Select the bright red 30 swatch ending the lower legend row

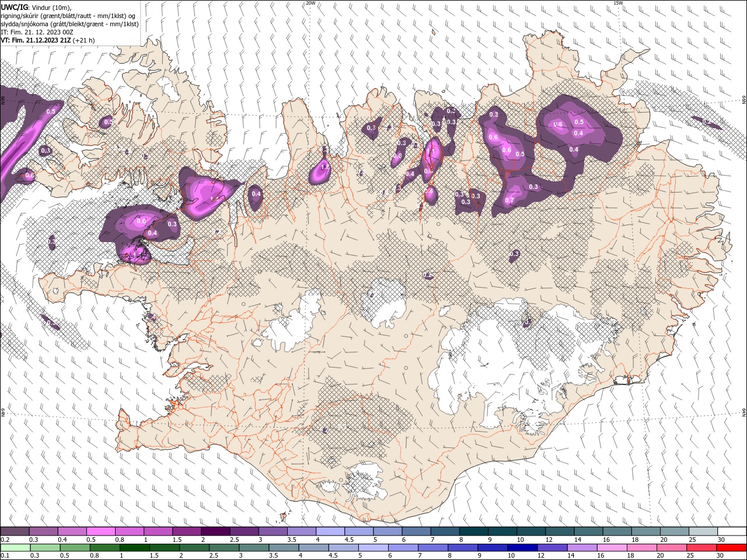(732, 548)
